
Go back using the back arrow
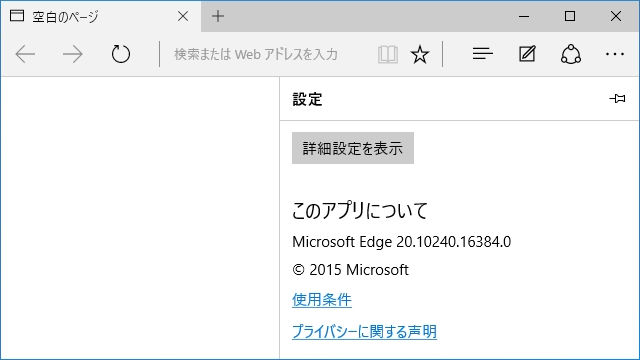(25, 54)
